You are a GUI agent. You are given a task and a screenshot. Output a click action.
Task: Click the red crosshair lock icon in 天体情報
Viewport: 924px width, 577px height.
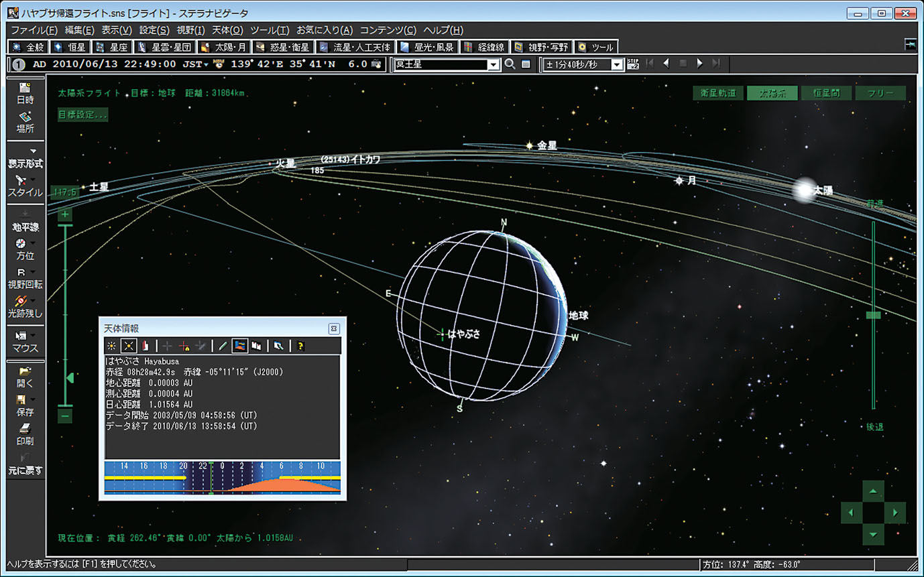[183, 346]
